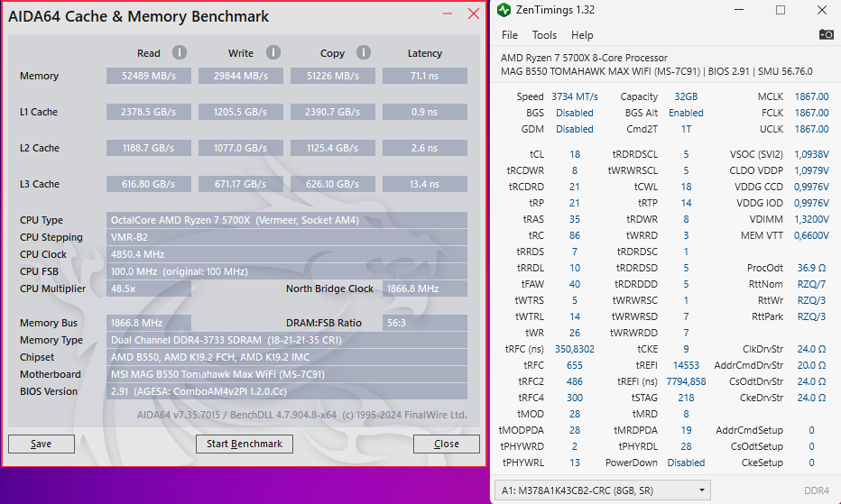This screenshot has height=504, width=841.
Task: Click the Cmd2T value 1T
Action: pos(686,129)
